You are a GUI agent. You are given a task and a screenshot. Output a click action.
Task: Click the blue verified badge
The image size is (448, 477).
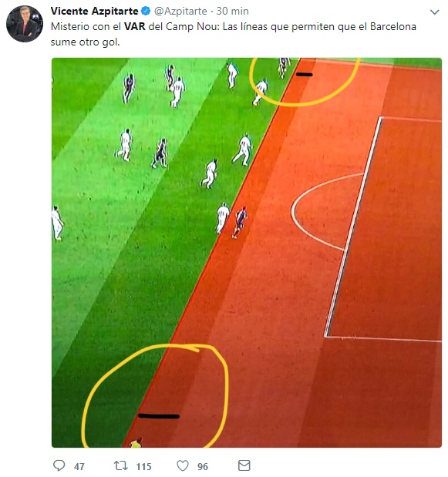(x=146, y=12)
